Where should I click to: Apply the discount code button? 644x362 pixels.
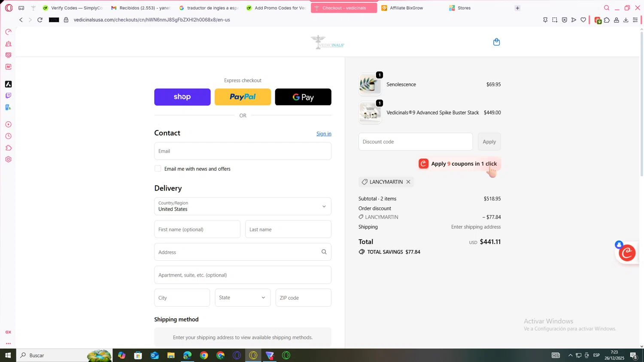pyautogui.click(x=489, y=142)
